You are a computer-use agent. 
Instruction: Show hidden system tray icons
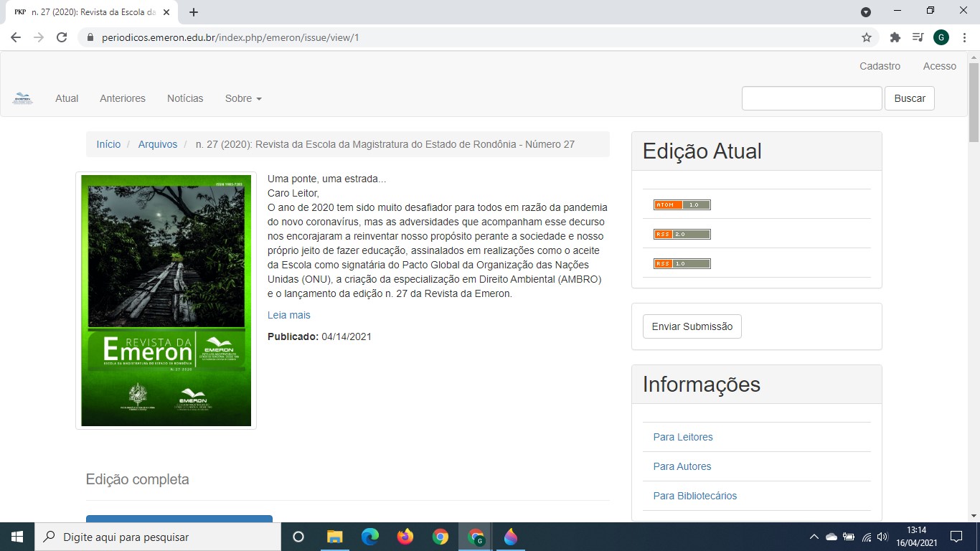[814, 537]
